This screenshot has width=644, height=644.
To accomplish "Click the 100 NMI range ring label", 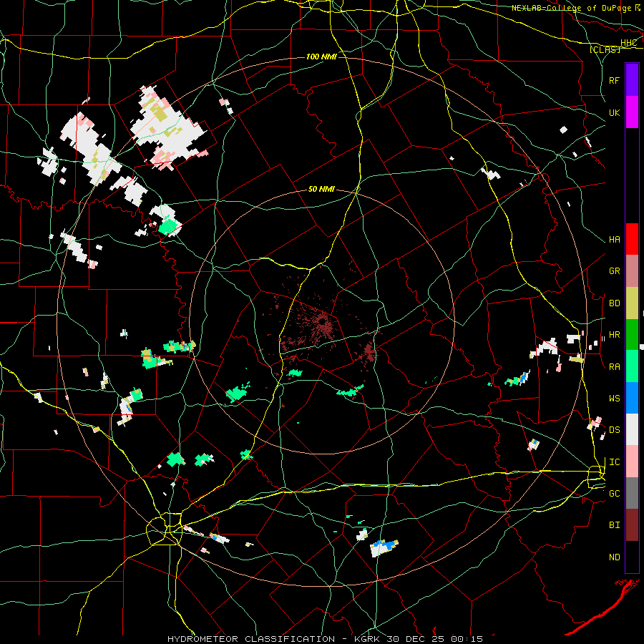I will tap(321, 57).
